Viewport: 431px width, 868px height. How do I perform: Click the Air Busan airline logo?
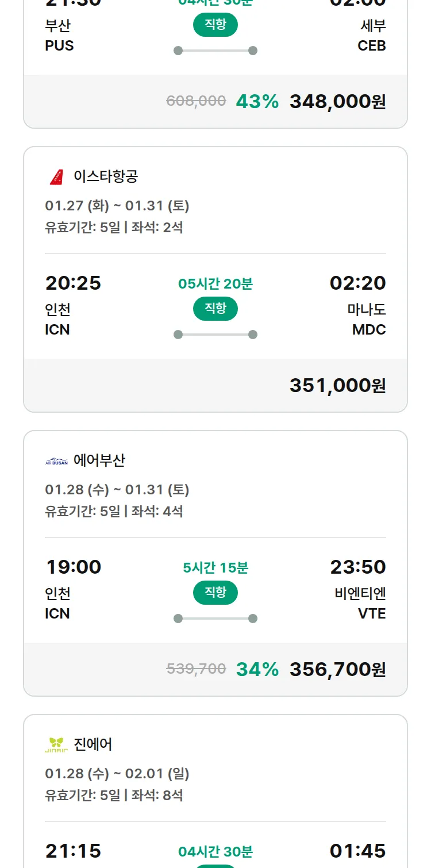point(56,461)
